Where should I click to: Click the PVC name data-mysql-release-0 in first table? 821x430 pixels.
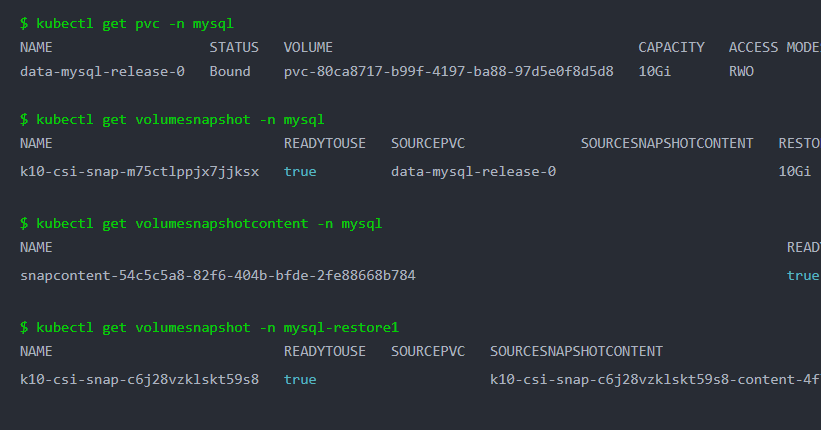pos(103,71)
